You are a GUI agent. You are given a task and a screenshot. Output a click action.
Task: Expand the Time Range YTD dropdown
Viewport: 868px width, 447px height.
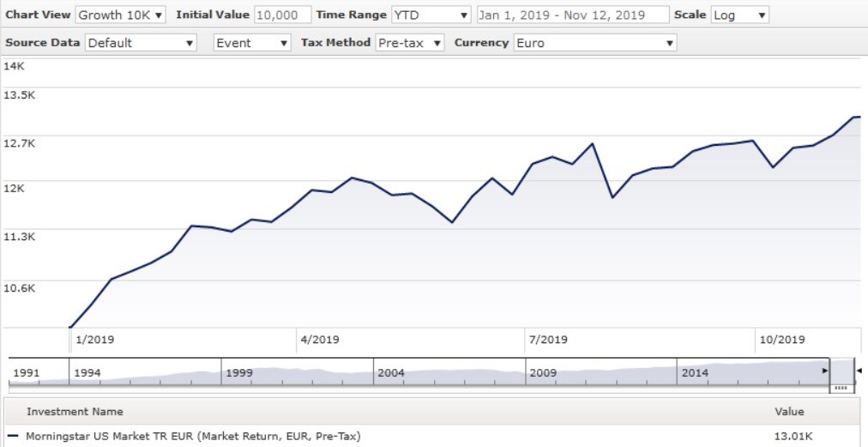(x=431, y=15)
